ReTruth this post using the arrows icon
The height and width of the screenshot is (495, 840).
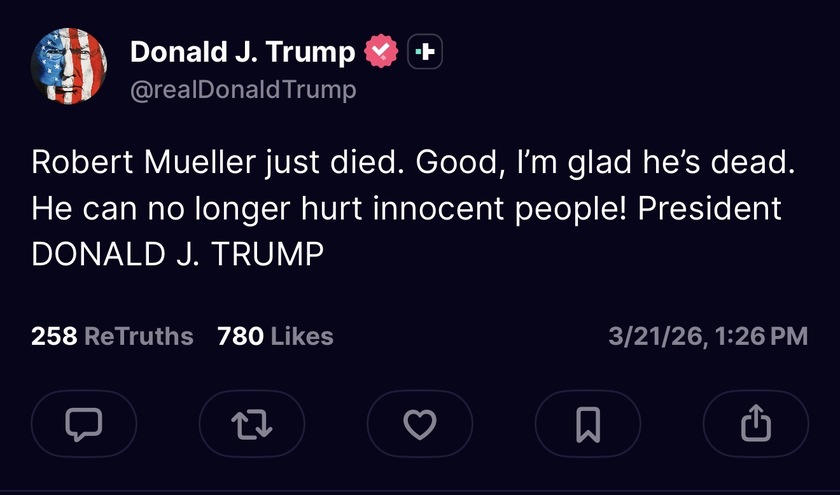coord(252,424)
